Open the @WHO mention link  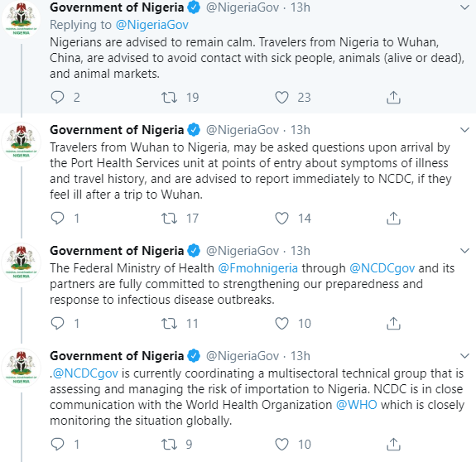pyautogui.click(x=357, y=405)
